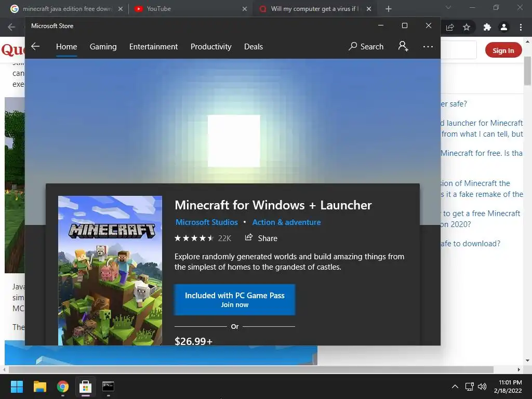This screenshot has width=532, height=399.
Task: Bookmark page with Chrome star icon
Action: tap(467, 27)
